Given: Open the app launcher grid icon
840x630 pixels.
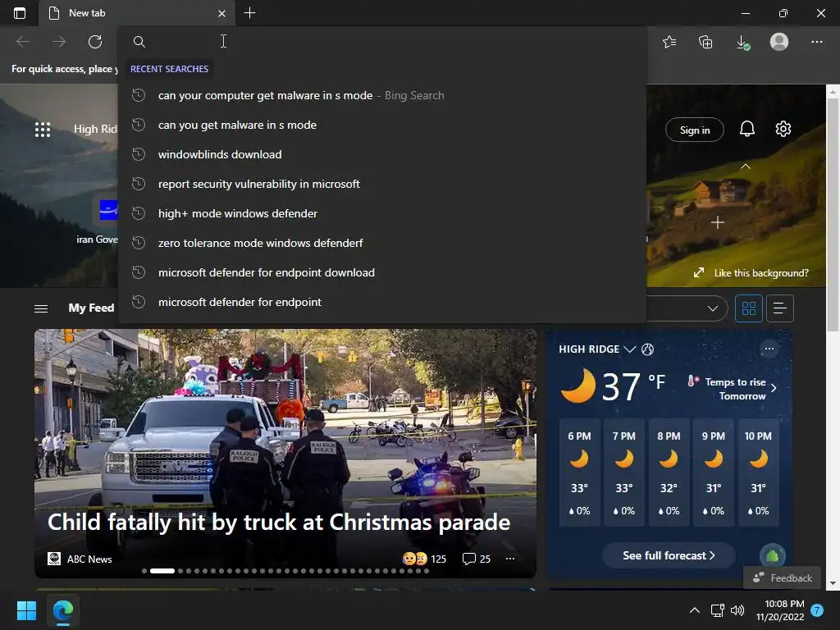Looking at the screenshot, I should coord(43,129).
